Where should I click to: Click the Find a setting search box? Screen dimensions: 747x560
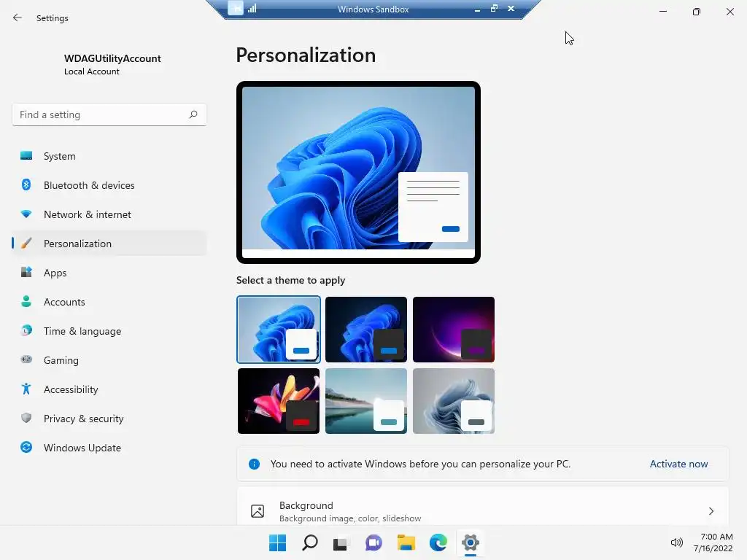pyautogui.click(x=109, y=114)
